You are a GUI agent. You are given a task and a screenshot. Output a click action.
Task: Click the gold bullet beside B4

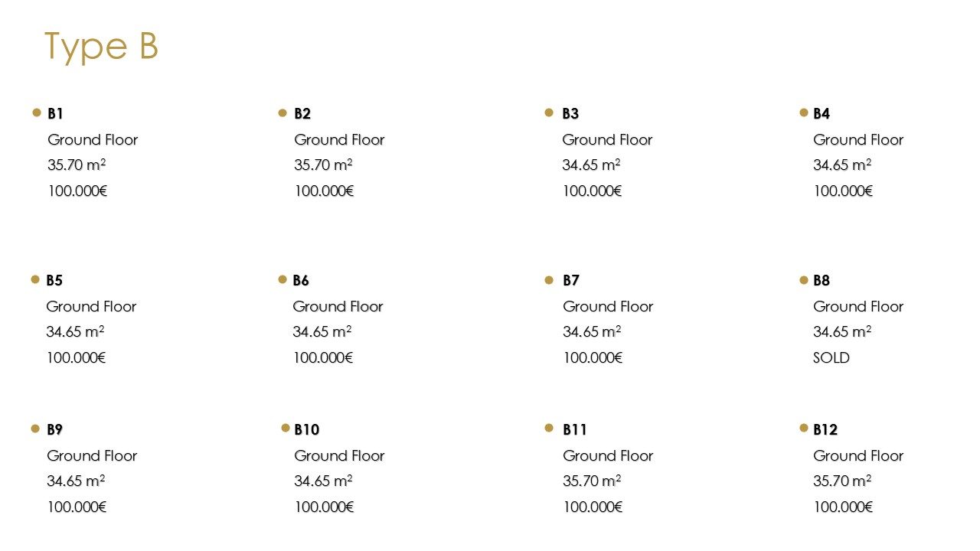pos(804,112)
